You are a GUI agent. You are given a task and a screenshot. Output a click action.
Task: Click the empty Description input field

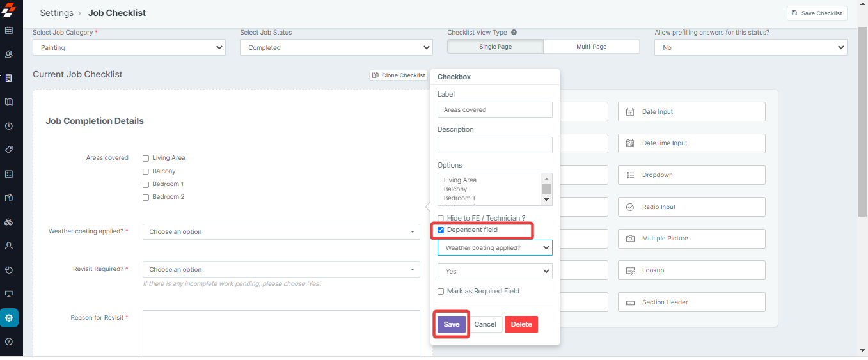click(495, 145)
